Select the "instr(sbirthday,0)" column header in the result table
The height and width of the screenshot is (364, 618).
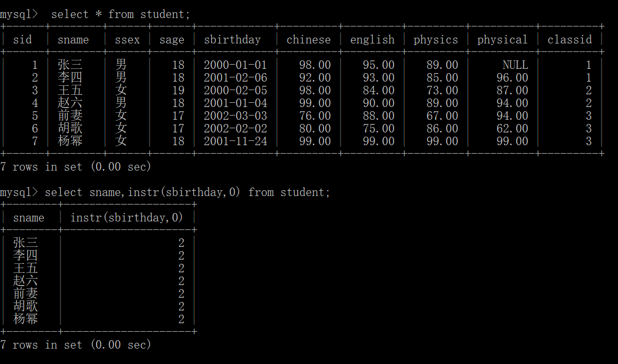point(126,218)
